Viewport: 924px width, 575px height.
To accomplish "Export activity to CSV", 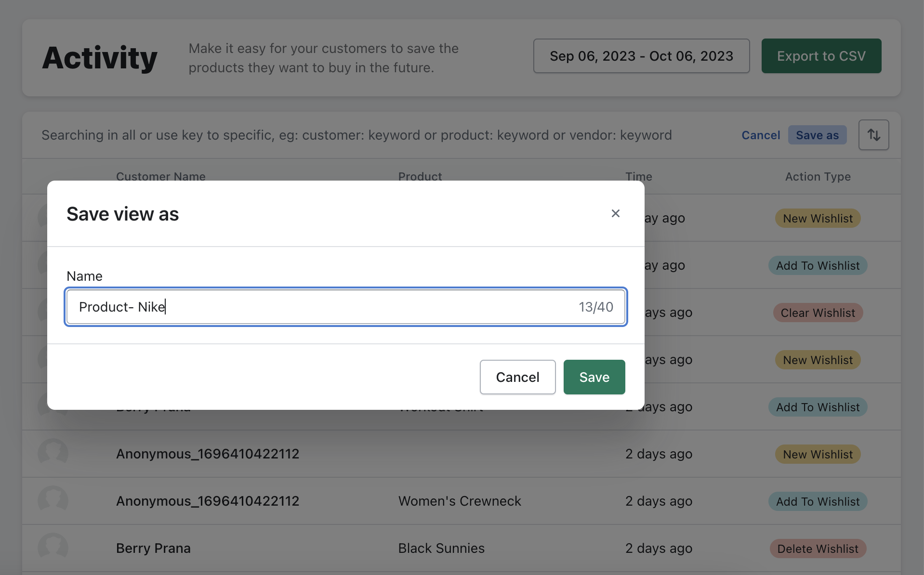I will point(820,56).
